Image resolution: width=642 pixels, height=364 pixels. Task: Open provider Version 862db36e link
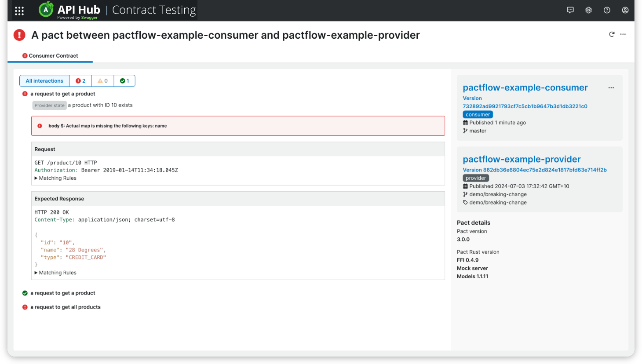click(x=535, y=170)
